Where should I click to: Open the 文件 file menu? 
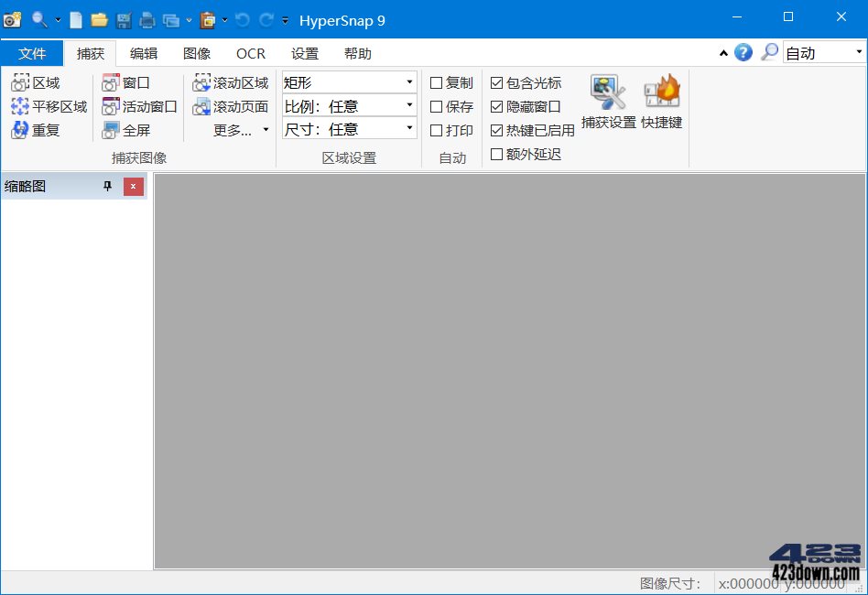coord(32,53)
